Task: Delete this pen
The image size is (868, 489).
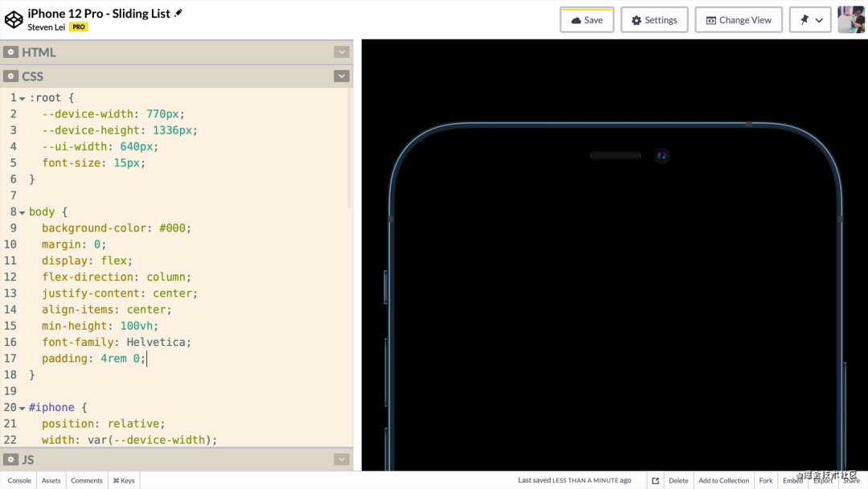Action: click(678, 481)
